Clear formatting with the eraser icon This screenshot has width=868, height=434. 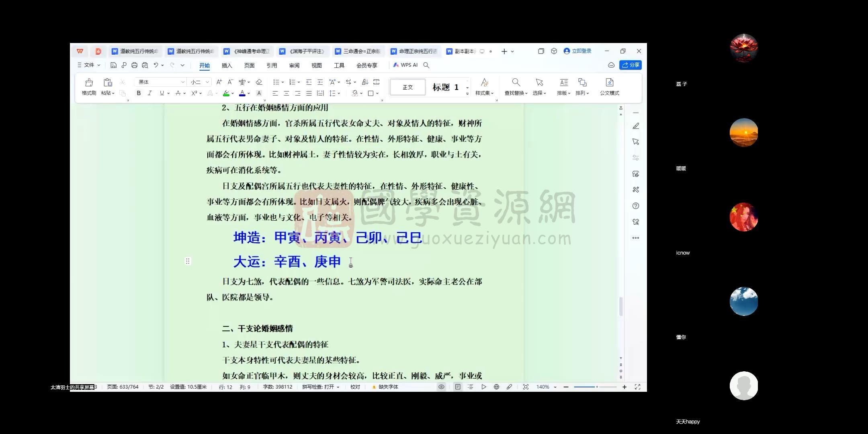(x=259, y=82)
